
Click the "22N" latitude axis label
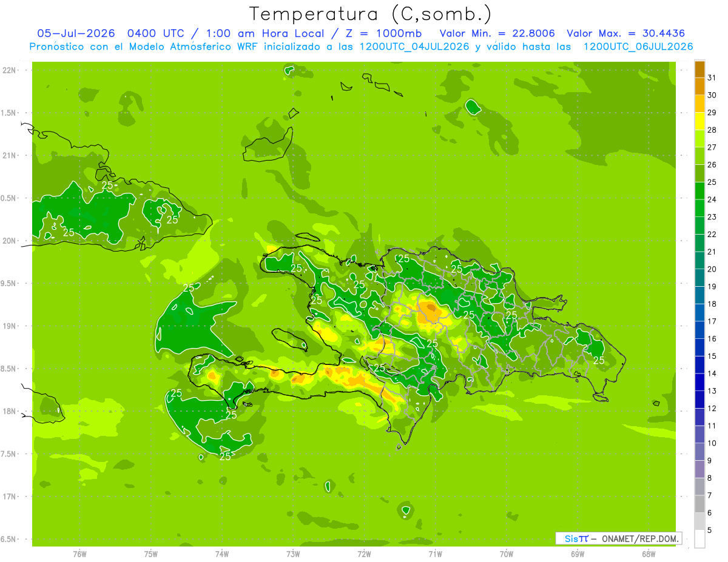(10, 70)
